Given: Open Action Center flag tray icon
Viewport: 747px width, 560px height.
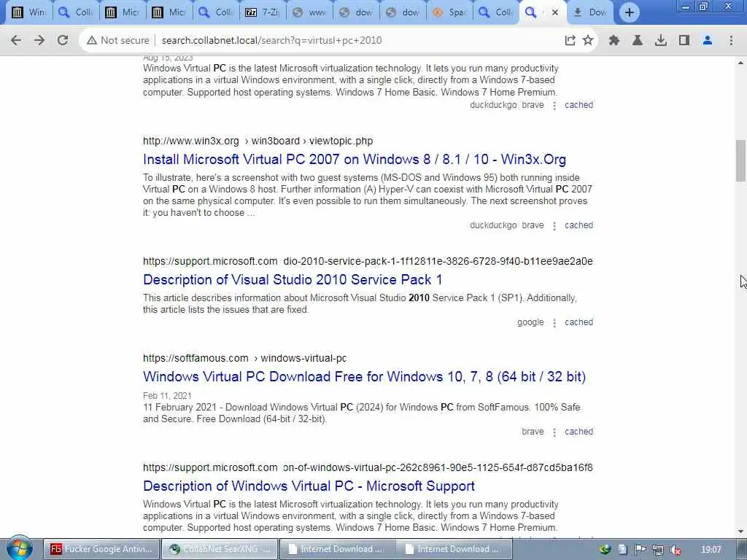Looking at the screenshot, I should 640,550.
